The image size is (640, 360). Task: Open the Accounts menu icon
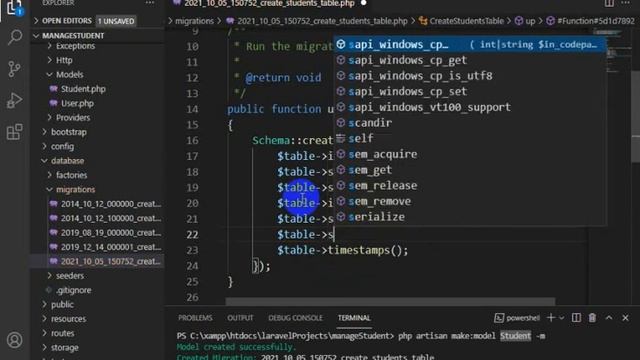15,340
